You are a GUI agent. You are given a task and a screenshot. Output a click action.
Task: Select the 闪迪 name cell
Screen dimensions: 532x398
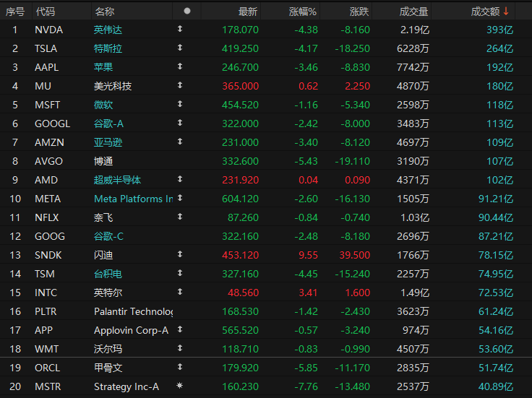tap(103, 255)
